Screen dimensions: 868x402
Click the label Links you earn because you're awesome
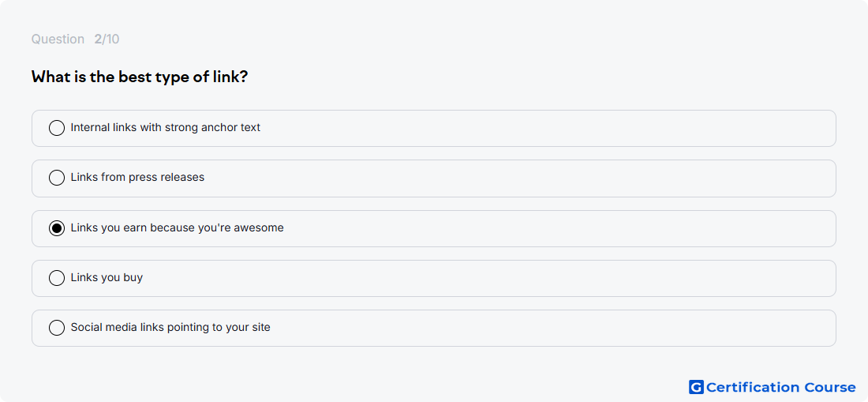[x=177, y=227]
